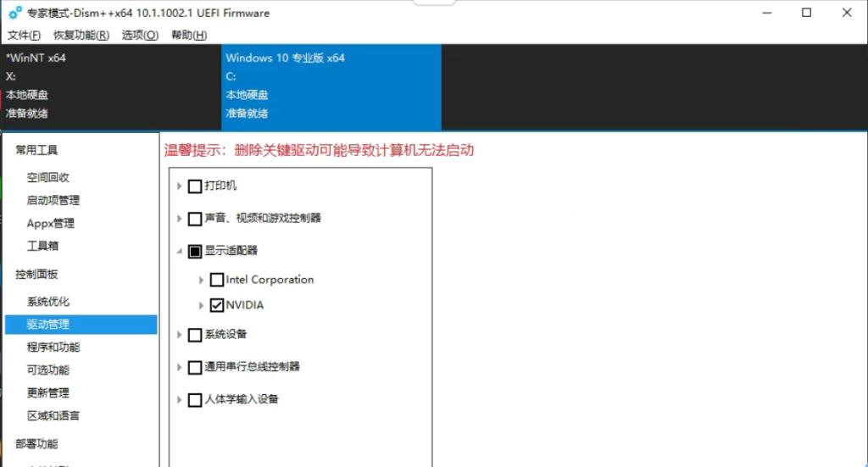Viewport: 868px width, 467px height.
Task: Check the 打印机 checkbox
Action: tap(195, 186)
